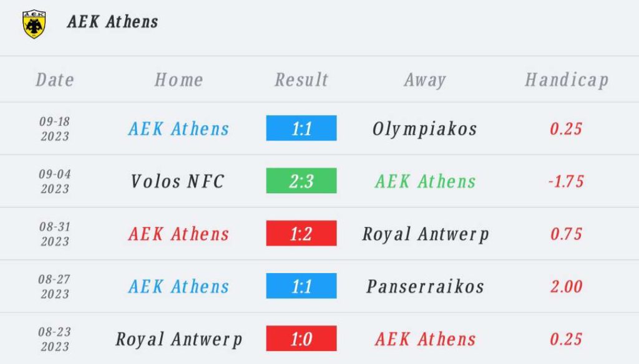Click the Result column header
The height and width of the screenshot is (364, 639).
301,80
